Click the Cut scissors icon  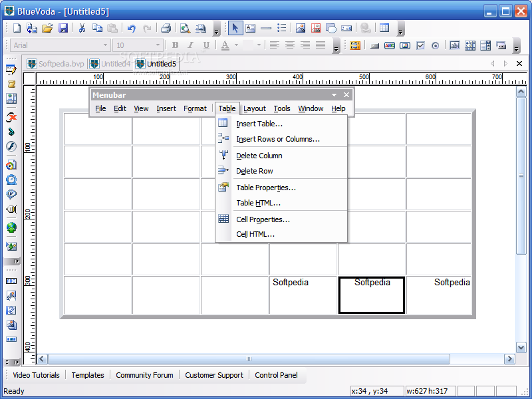[x=82, y=28]
